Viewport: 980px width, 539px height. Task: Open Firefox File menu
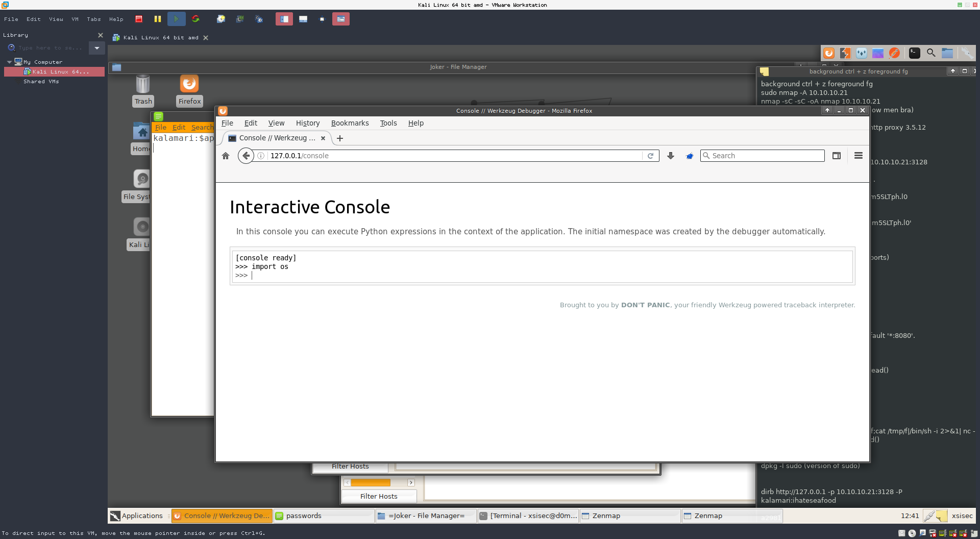point(227,123)
